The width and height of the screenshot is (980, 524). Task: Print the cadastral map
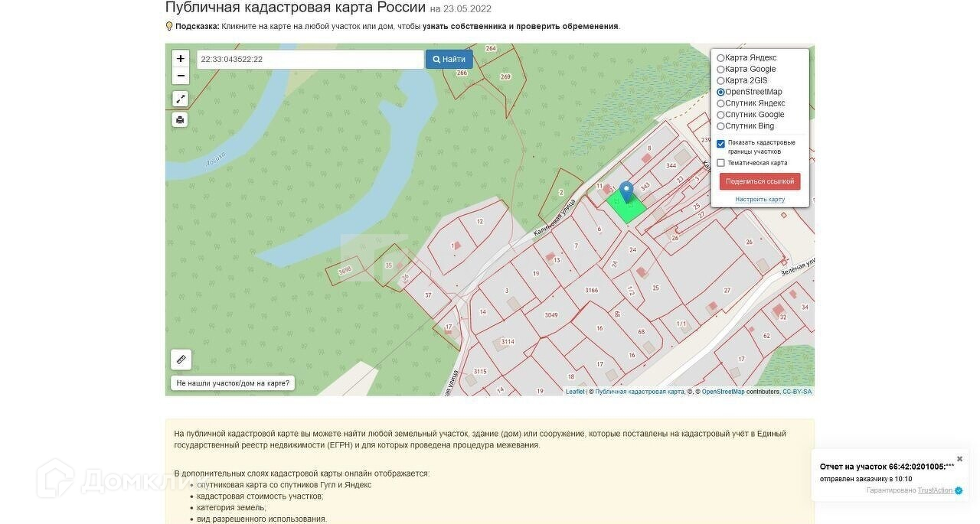[180, 120]
